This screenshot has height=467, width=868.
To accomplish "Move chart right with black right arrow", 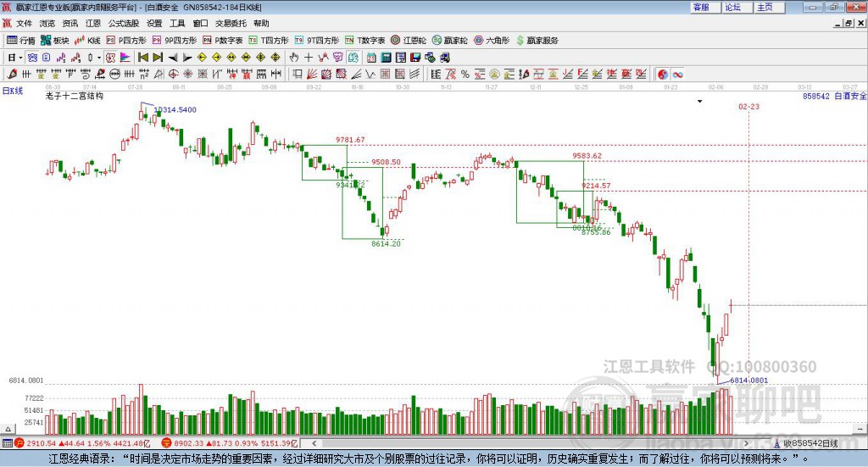I will point(187,58).
